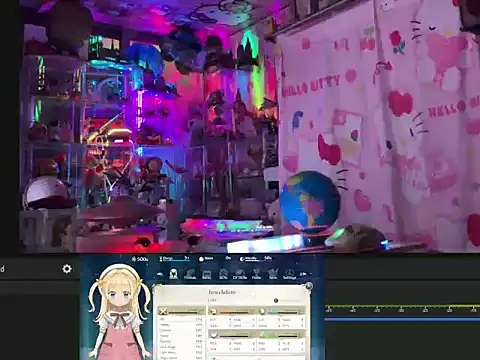
Task: Close the character stats panel
Action: pyautogui.click(x=309, y=286)
